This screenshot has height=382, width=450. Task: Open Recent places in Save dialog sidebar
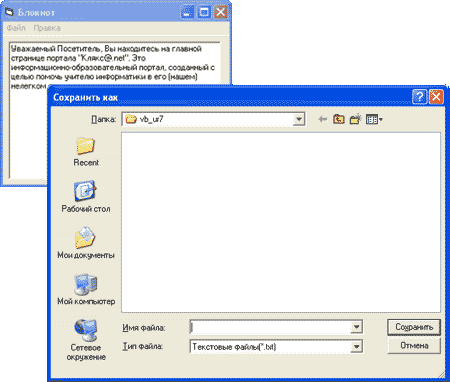click(86, 152)
